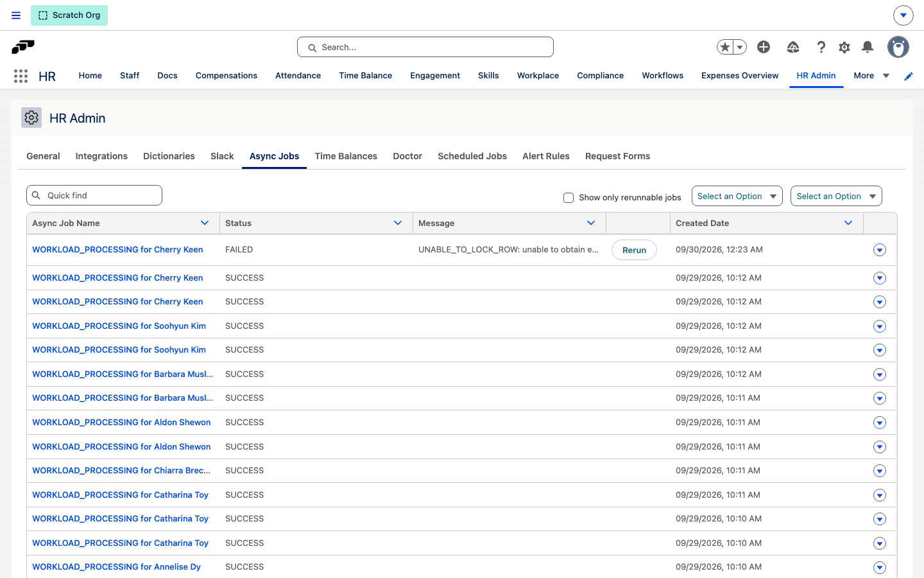Open the Request Forms tab

[x=617, y=156]
